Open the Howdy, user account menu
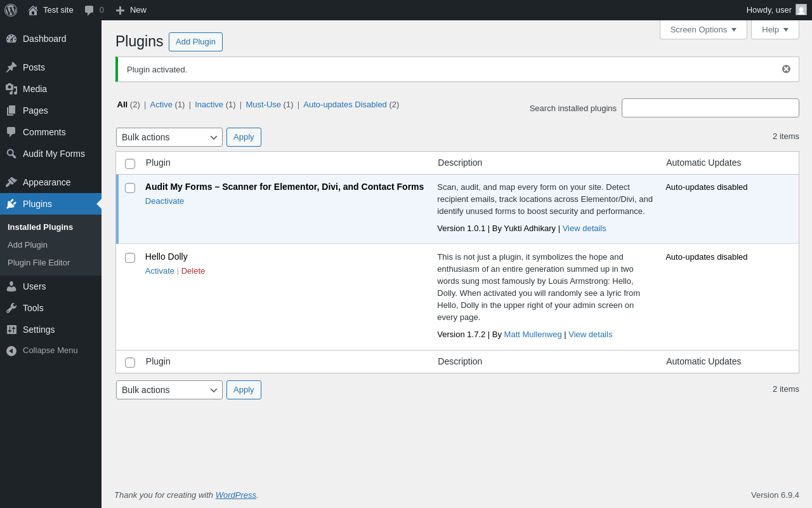Image resolution: width=812 pixels, height=508 pixels. pyautogui.click(x=776, y=10)
